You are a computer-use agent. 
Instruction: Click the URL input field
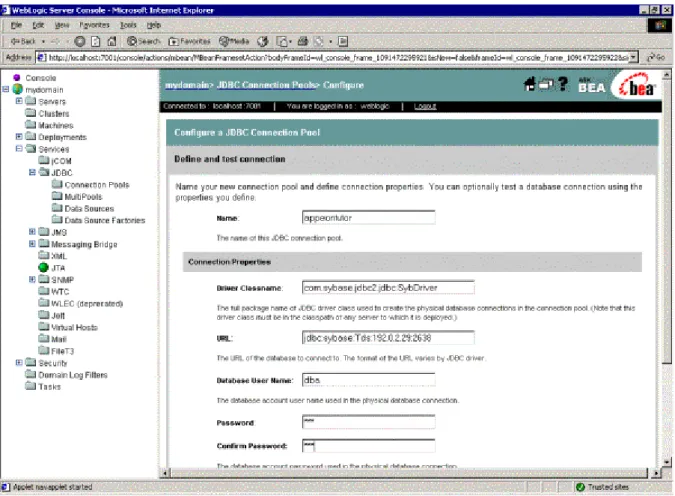388,338
